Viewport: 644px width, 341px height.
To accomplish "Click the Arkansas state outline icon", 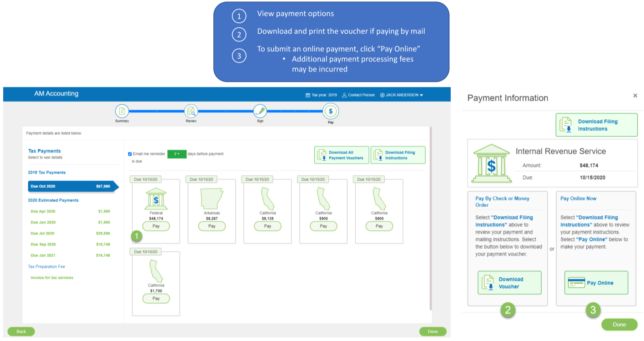I will pos(211,199).
